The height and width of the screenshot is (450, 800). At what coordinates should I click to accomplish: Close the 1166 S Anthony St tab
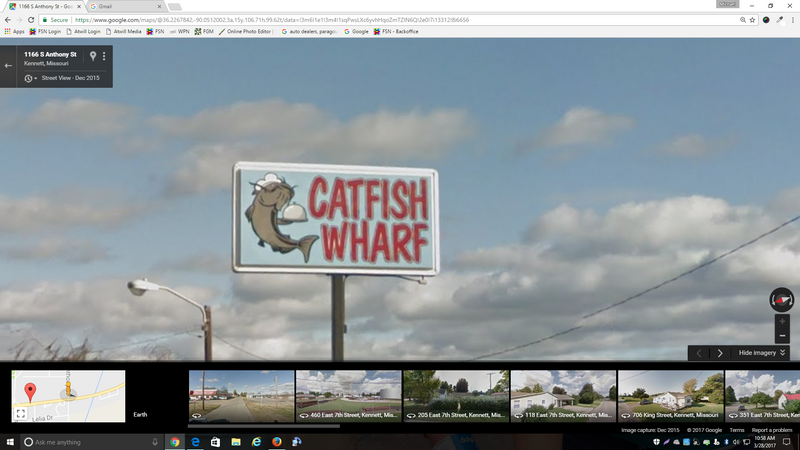click(79, 7)
